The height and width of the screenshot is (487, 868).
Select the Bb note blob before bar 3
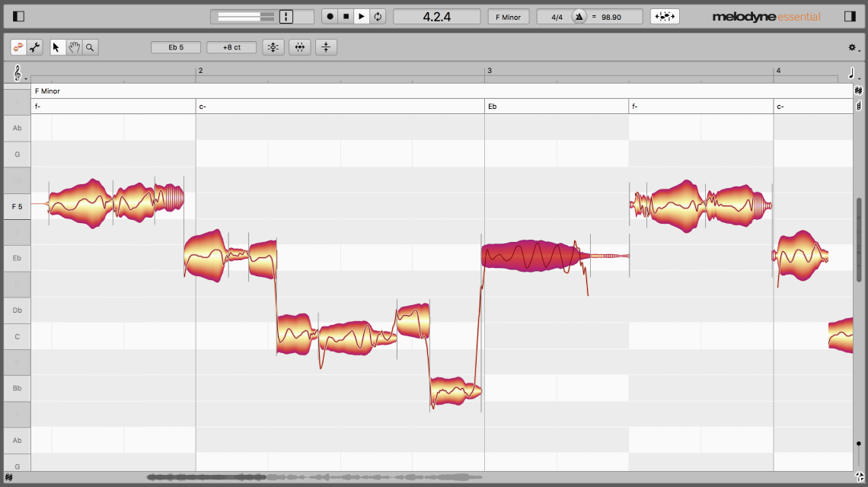(x=455, y=391)
